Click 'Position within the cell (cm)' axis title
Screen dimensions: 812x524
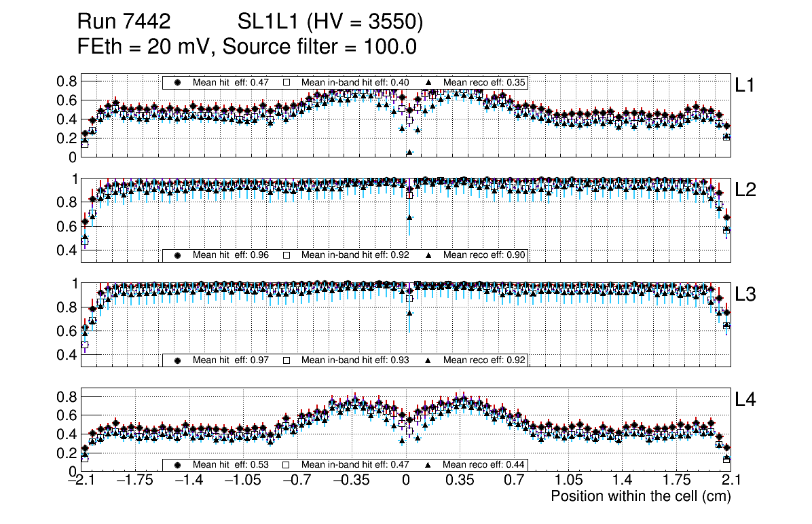(x=640, y=496)
